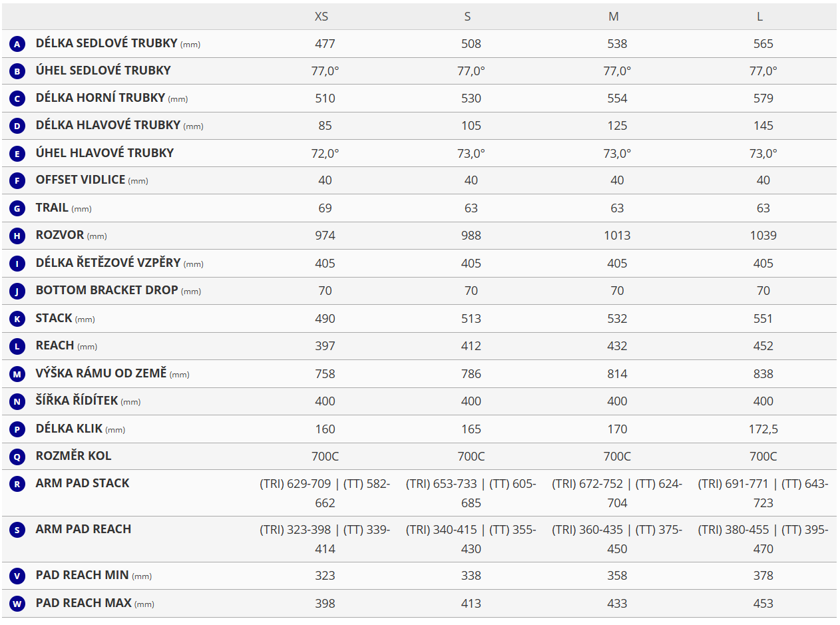Click the blue letter K badge icon

click(x=17, y=319)
